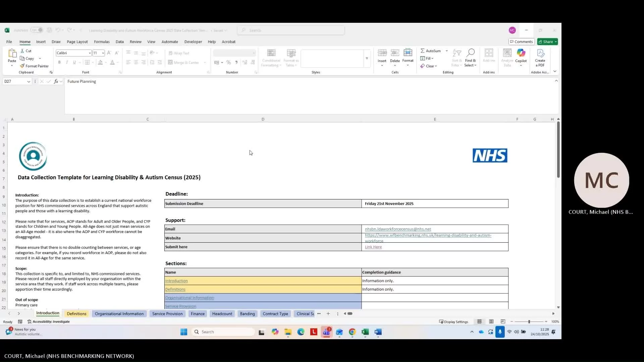The image size is (644, 362).
Task: Open the Link Here submission hyperlink
Action: pos(373,247)
